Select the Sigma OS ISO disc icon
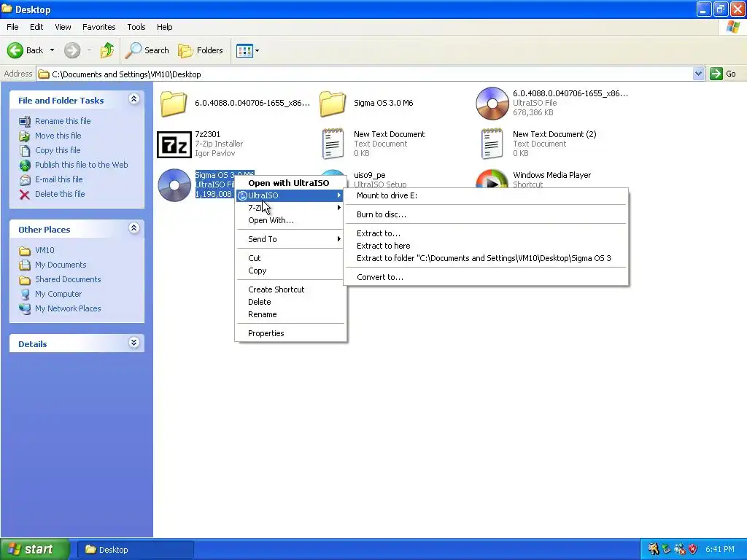The height and width of the screenshot is (560, 747). 174,185
